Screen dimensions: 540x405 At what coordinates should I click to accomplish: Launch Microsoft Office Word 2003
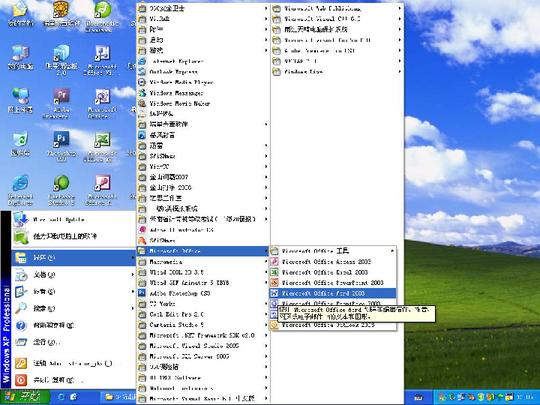[x=332, y=293]
